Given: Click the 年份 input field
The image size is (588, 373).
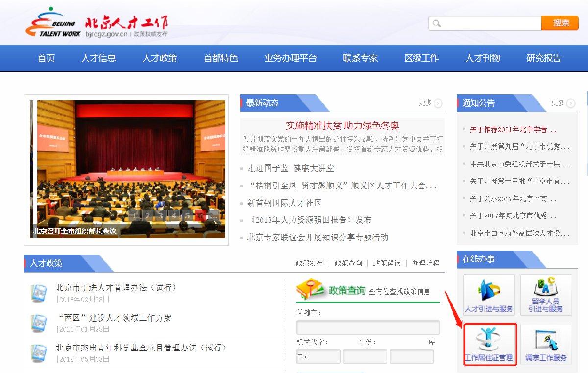Looking at the screenshot, I should [x=365, y=356].
